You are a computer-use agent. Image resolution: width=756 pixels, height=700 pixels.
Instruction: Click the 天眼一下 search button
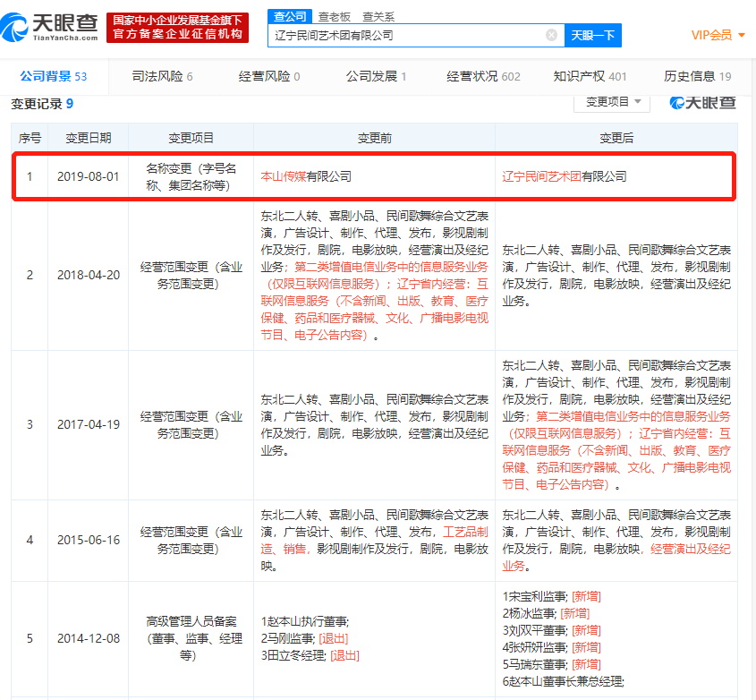[x=592, y=35]
